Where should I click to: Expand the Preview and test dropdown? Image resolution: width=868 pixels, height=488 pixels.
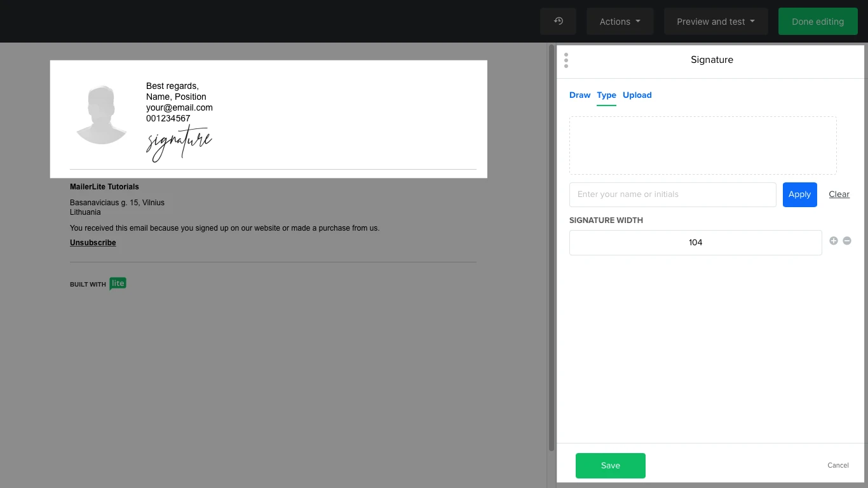[x=715, y=22]
